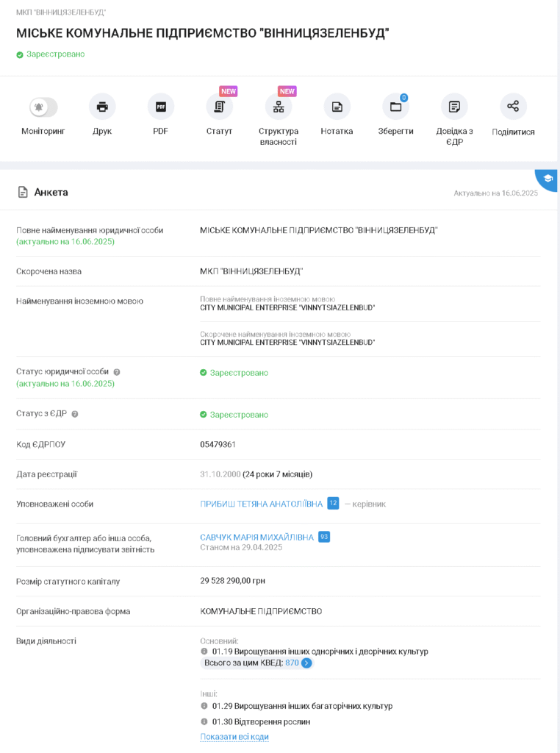Image resolution: width=560 pixels, height=753 pixels.
Task: Click the Поділитися share icon
Action: coord(513,107)
